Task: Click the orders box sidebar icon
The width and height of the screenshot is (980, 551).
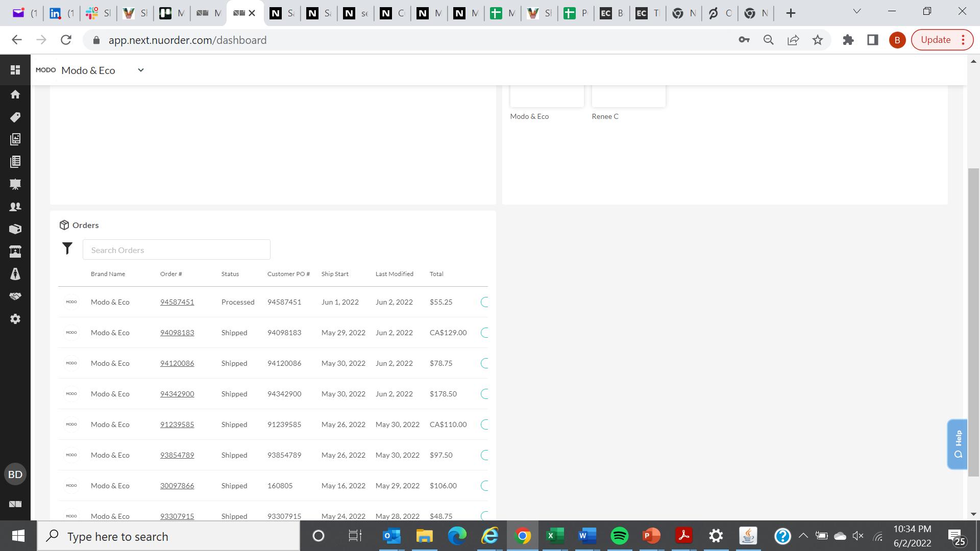Action: click(x=15, y=229)
